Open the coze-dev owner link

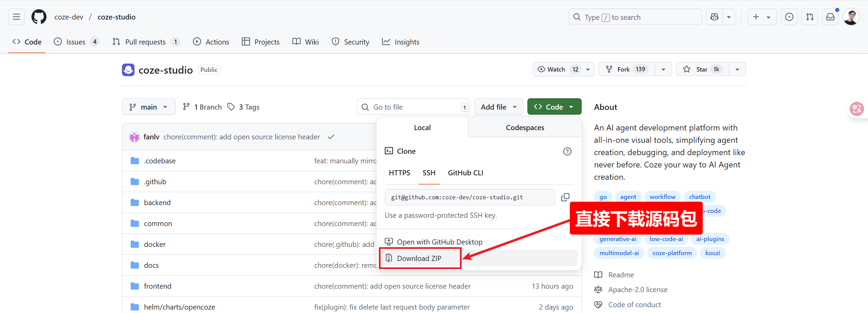(x=69, y=17)
